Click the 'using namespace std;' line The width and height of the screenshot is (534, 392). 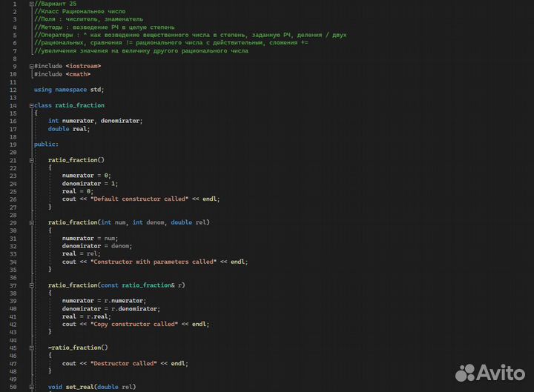tap(74, 90)
